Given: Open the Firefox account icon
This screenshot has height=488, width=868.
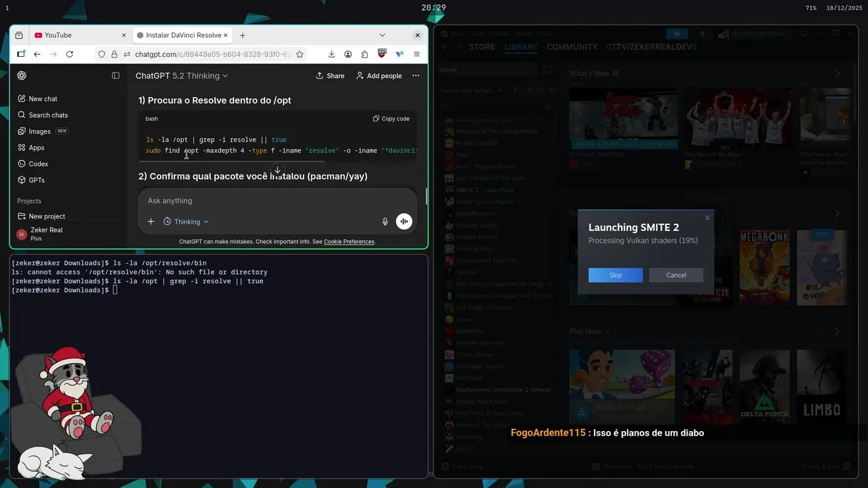Looking at the screenshot, I should pyautogui.click(x=348, y=54).
